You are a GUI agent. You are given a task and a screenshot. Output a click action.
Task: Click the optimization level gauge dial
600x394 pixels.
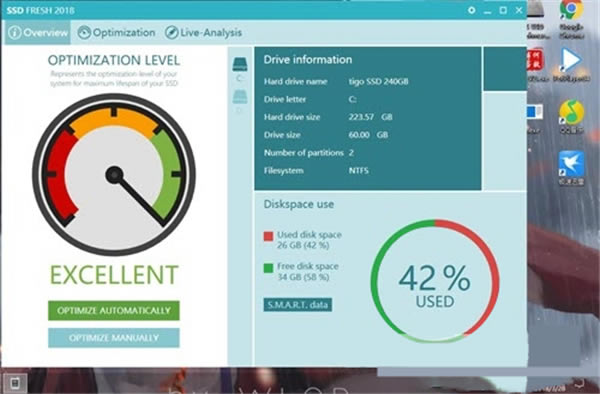click(x=114, y=174)
